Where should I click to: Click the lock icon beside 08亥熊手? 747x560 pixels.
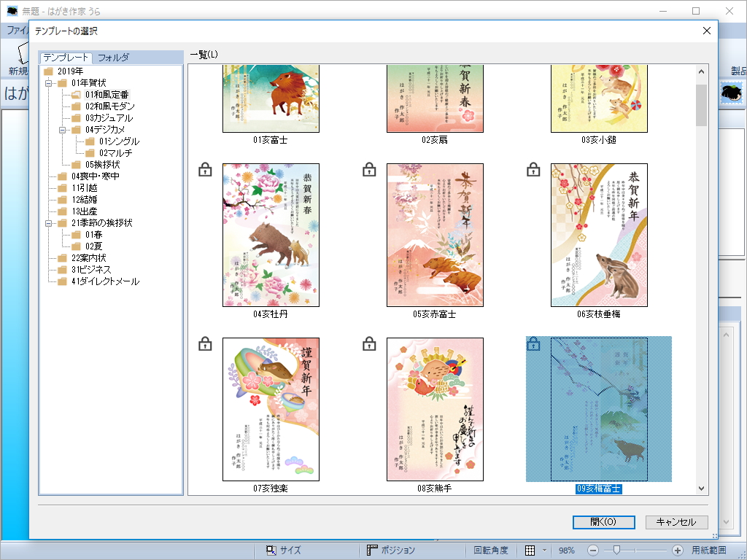click(369, 344)
